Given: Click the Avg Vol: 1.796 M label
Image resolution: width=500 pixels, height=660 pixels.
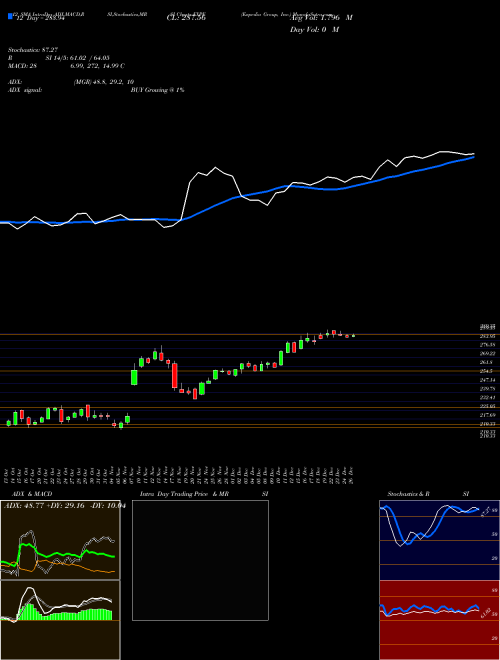Looking at the screenshot, I should point(321,18).
